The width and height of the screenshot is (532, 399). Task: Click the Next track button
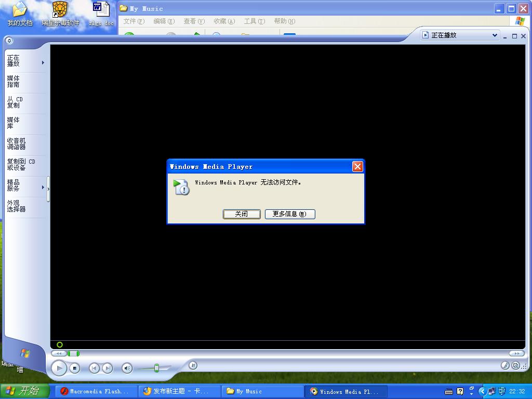(x=108, y=368)
